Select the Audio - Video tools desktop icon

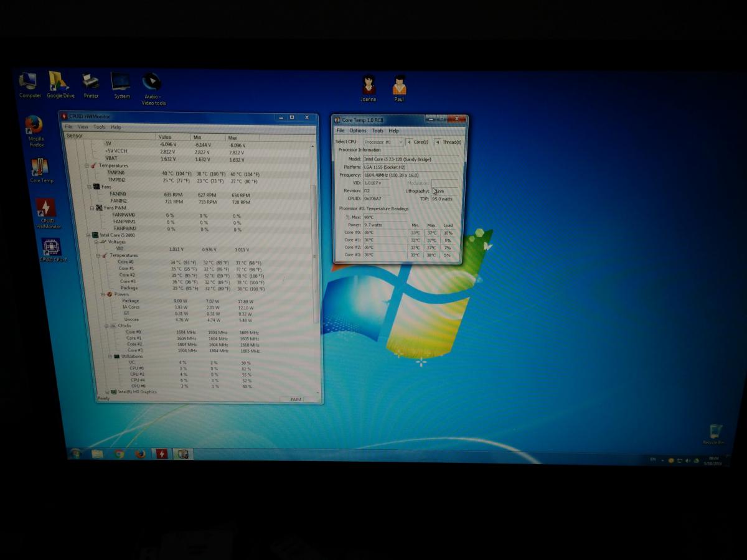(152, 89)
